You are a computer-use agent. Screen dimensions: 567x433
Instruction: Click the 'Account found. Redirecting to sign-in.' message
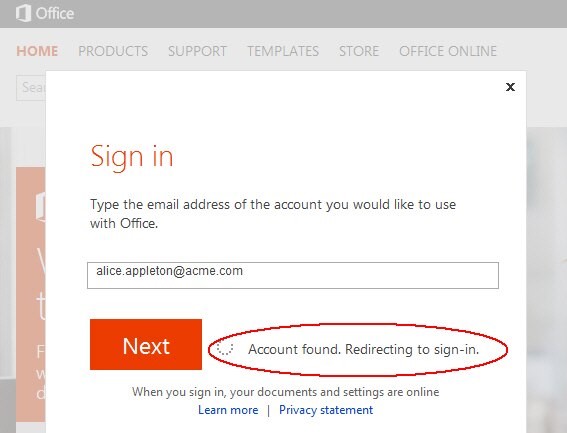click(363, 349)
